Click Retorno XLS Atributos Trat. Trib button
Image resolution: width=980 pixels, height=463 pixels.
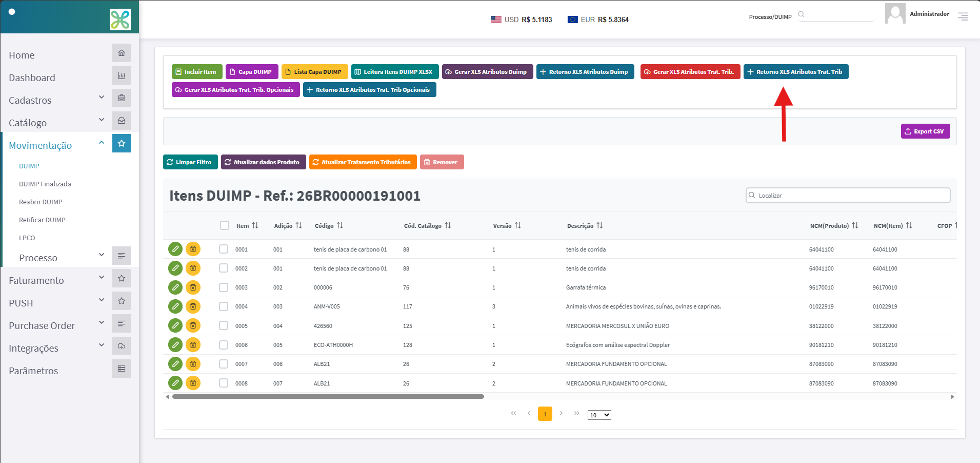796,72
